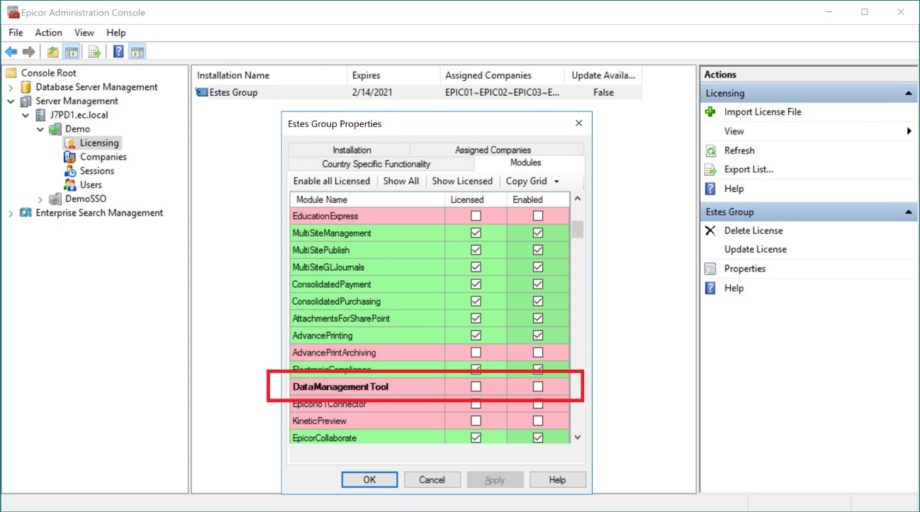Click the Refresh icon in Actions pane
This screenshot has width=920, height=512.
click(x=711, y=151)
